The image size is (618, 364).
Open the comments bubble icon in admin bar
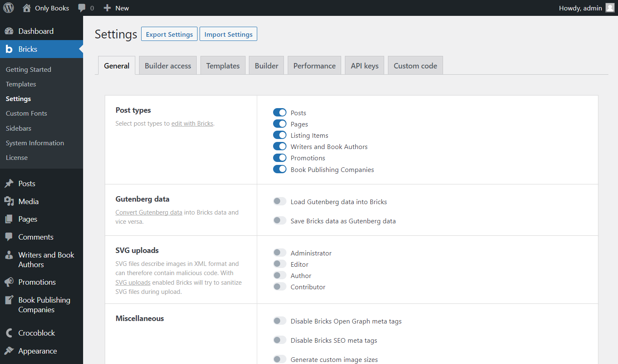(x=82, y=8)
